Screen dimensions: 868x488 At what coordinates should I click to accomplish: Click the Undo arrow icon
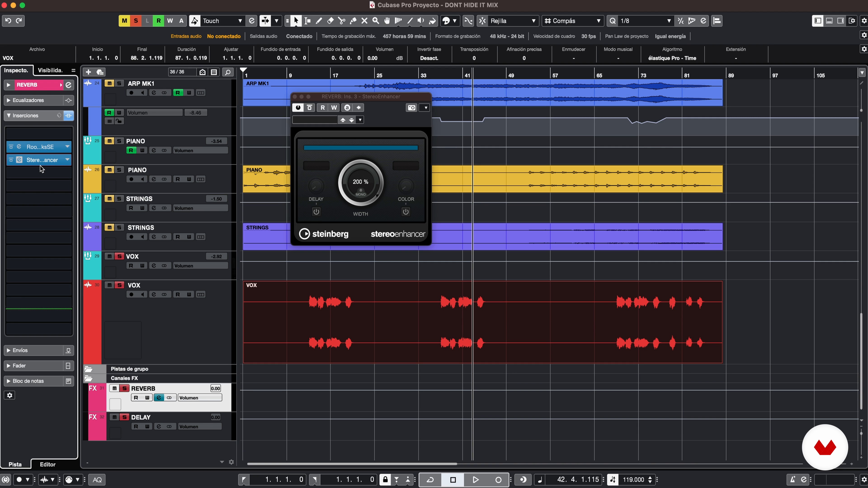click(8, 21)
